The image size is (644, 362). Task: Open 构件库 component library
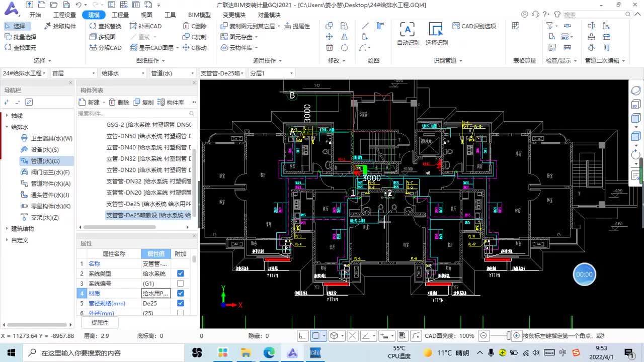click(x=171, y=102)
